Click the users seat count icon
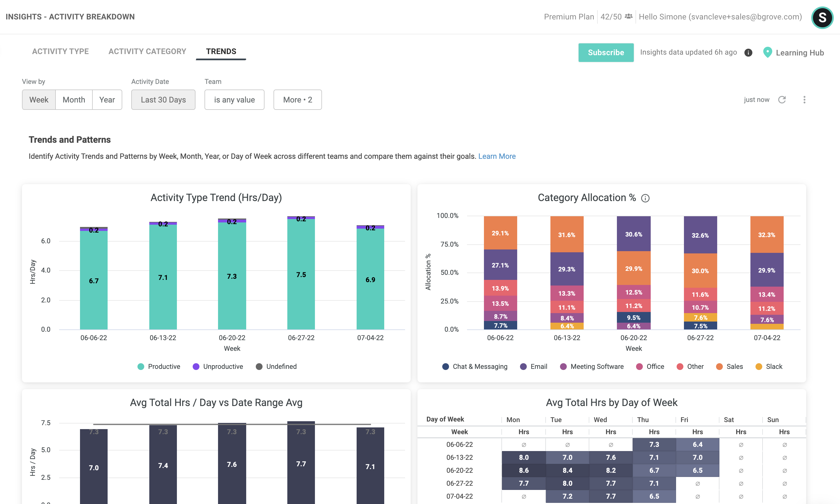 [629, 16]
